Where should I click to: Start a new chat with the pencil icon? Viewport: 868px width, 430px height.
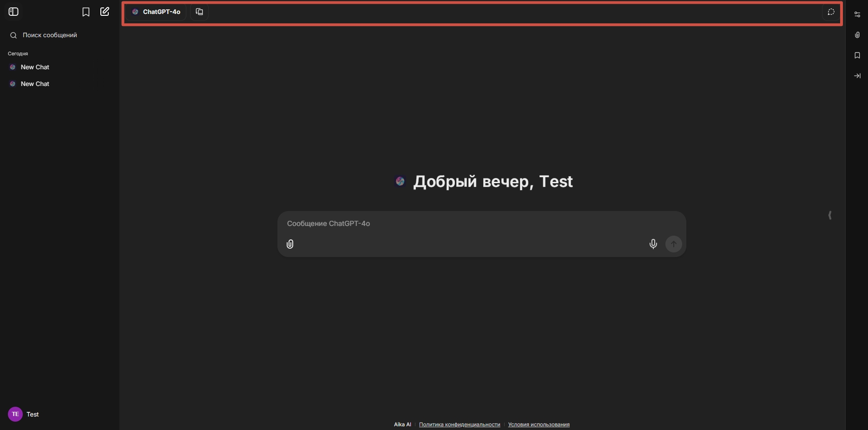pos(105,12)
